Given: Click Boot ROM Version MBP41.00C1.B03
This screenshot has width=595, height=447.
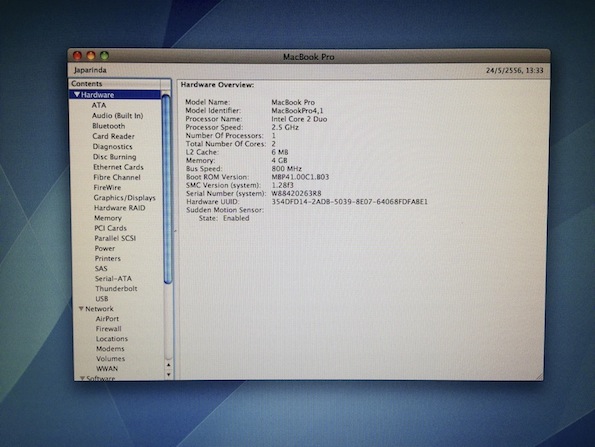Looking at the screenshot, I should pos(300,177).
